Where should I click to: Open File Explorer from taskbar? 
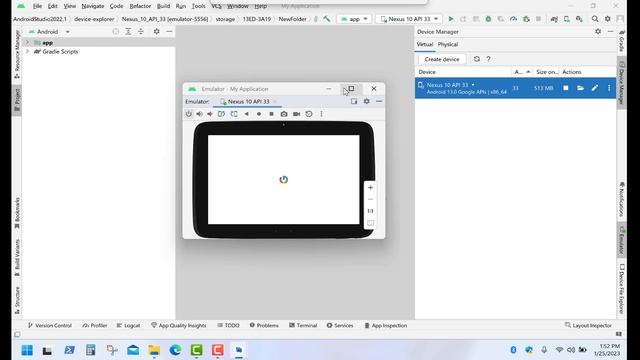coord(154,350)
